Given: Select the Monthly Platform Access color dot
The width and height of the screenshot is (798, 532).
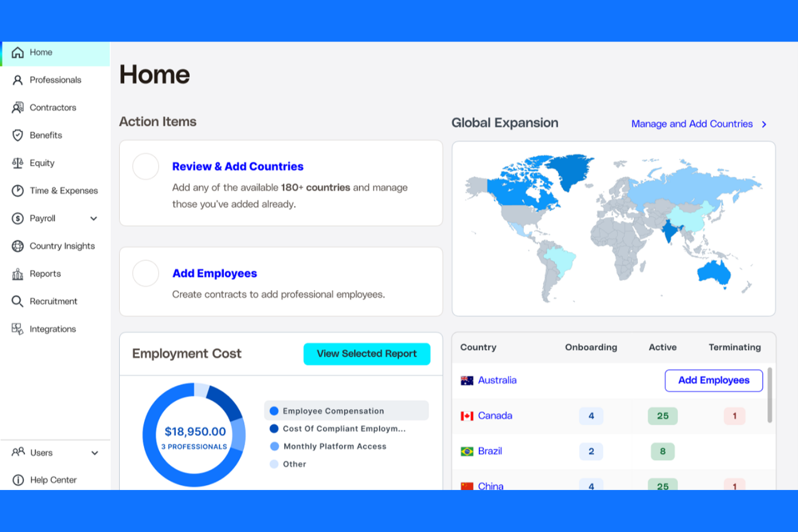Looking at the screenshot, I should coord(274,446).
